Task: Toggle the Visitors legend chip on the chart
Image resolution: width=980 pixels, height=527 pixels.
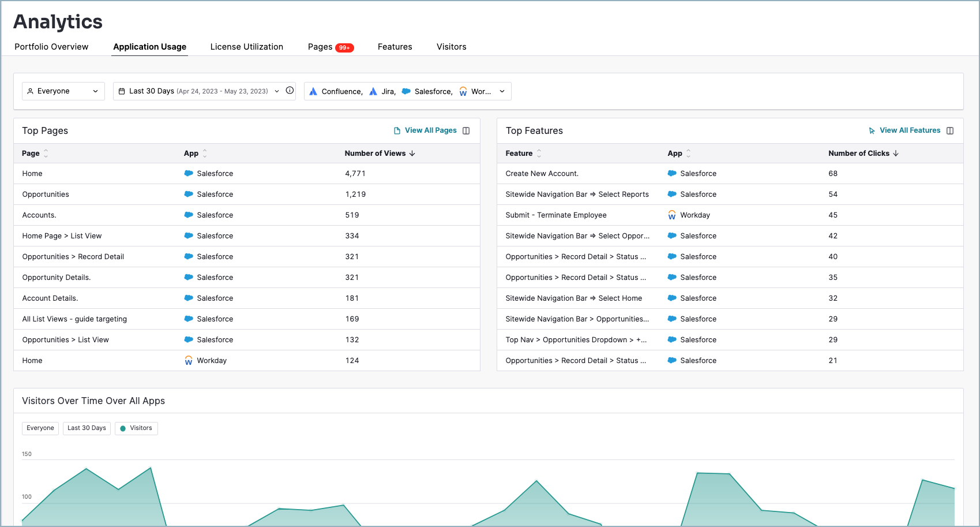Action: tap(136, 428)
